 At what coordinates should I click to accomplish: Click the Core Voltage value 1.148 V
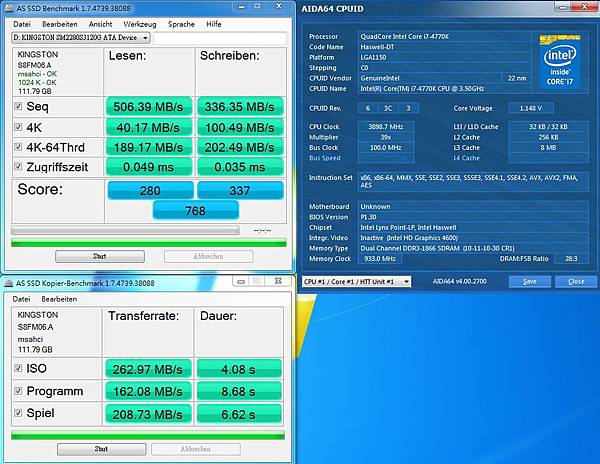click(x=530, y=108)
